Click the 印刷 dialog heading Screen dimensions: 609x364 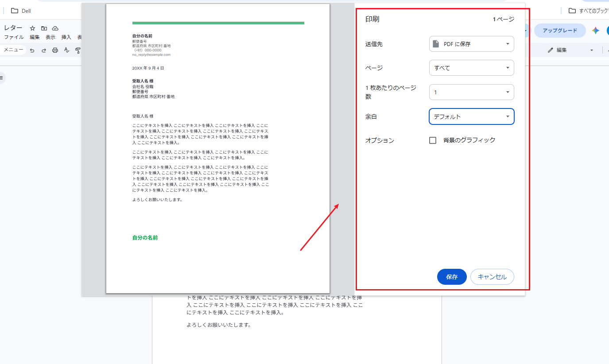click(x=372, y=19)
